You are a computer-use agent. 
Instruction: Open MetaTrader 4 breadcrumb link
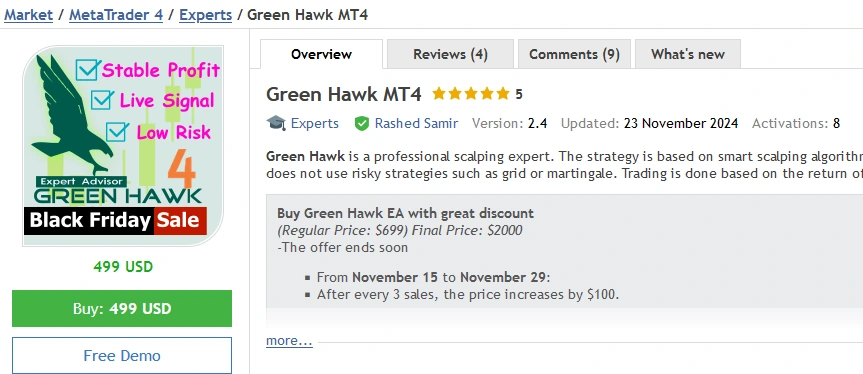click(116, 15)
